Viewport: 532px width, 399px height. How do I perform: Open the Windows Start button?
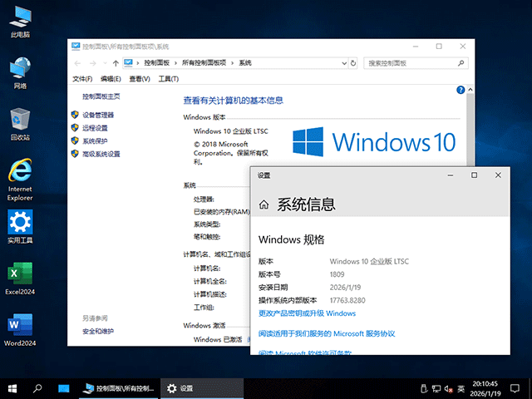(x=12, y=388)
